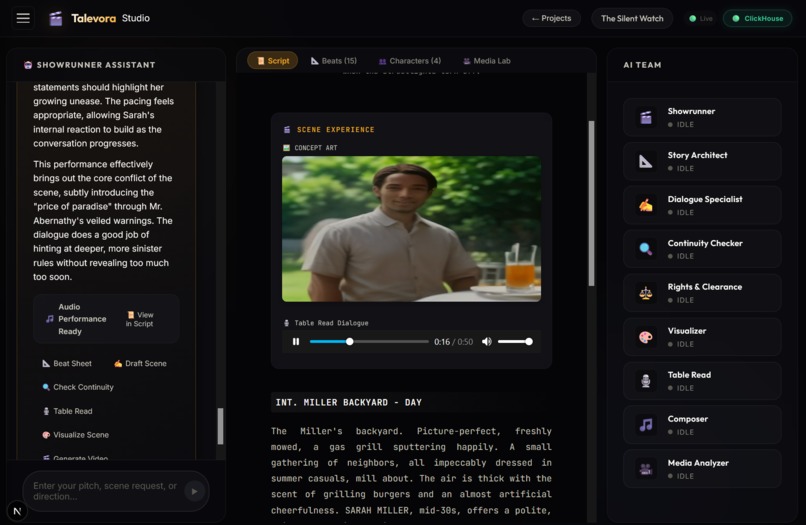Image resolution: width=806 pixels, height=525 pixels.
Task: Select the Visualizer agent card
Action: pos(702,337)
